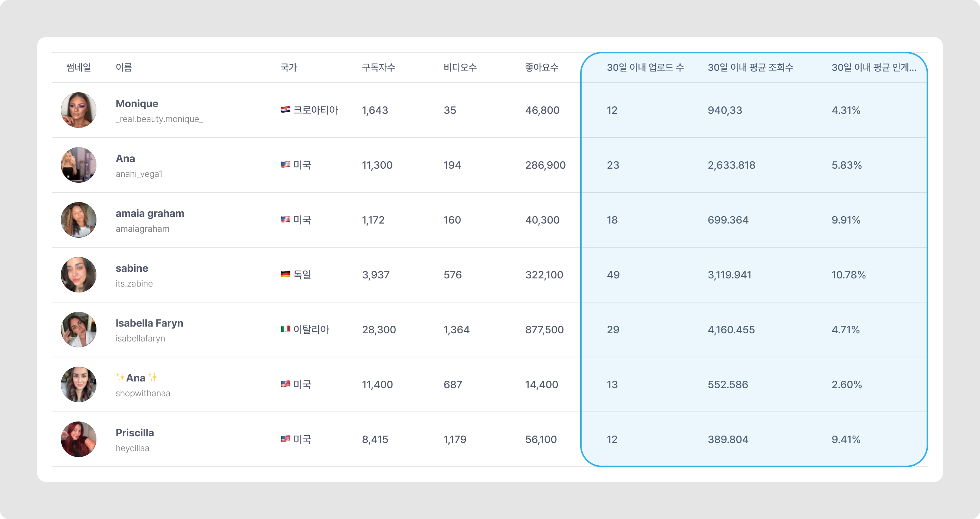Open the Isabella Faryn name link
The width and height of the screenshot is (980, 519).
149,323
